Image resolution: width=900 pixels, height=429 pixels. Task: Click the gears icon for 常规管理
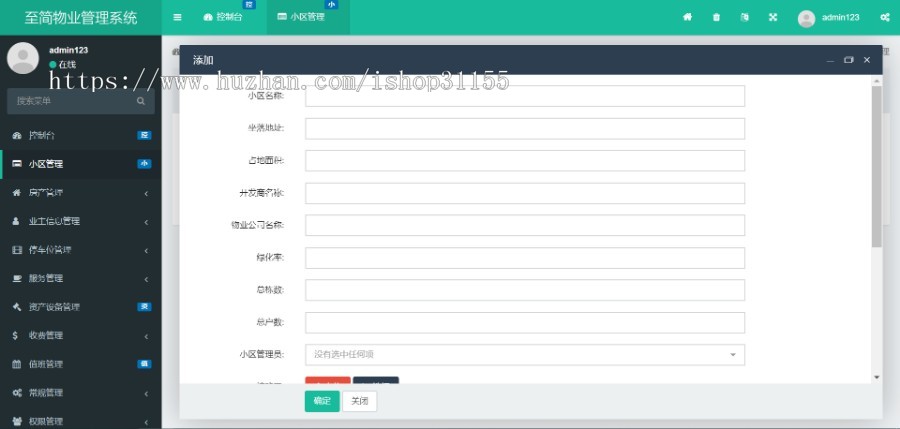[x=17, y=393]
